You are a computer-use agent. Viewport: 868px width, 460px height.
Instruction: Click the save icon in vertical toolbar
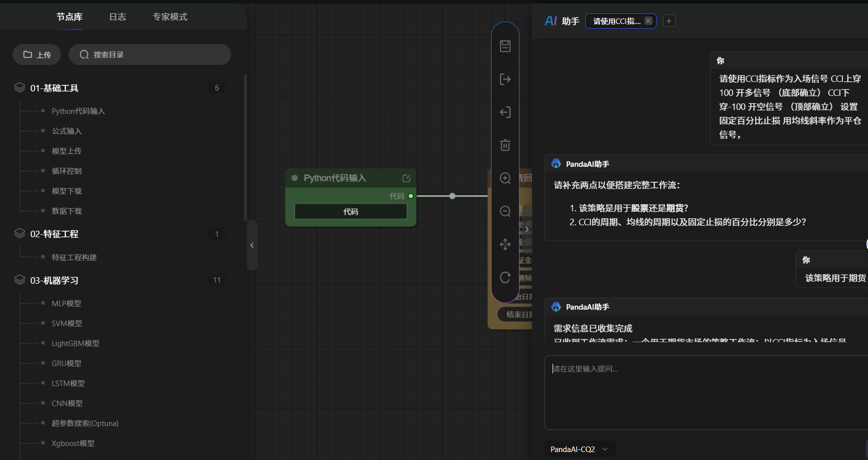pos(505,46)
